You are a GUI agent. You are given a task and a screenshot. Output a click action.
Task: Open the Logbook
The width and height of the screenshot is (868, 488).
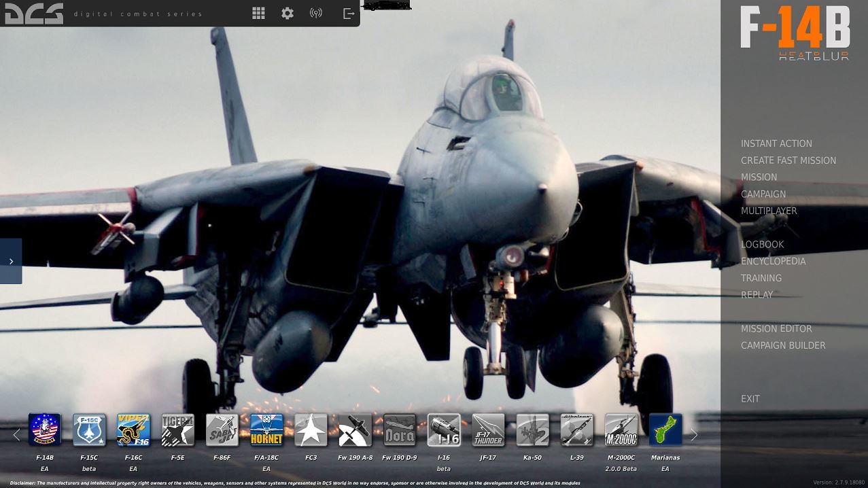763,245
